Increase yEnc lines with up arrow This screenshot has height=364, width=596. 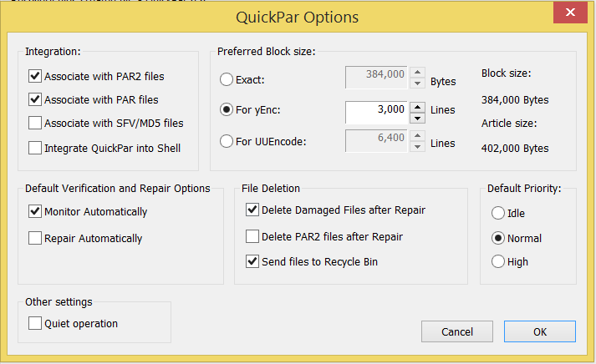pyautogui.click(x=417, y=107)
